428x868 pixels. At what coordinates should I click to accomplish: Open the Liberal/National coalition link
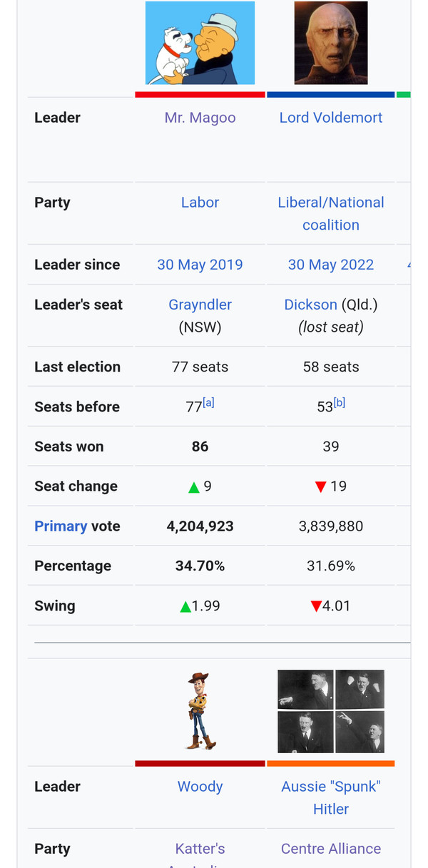pos(331,213)
